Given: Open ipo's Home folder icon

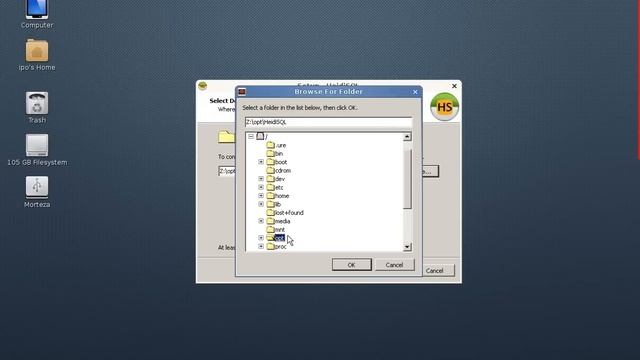Looking at the screenshot, I should pyautogui.click(x=37, y=50).
